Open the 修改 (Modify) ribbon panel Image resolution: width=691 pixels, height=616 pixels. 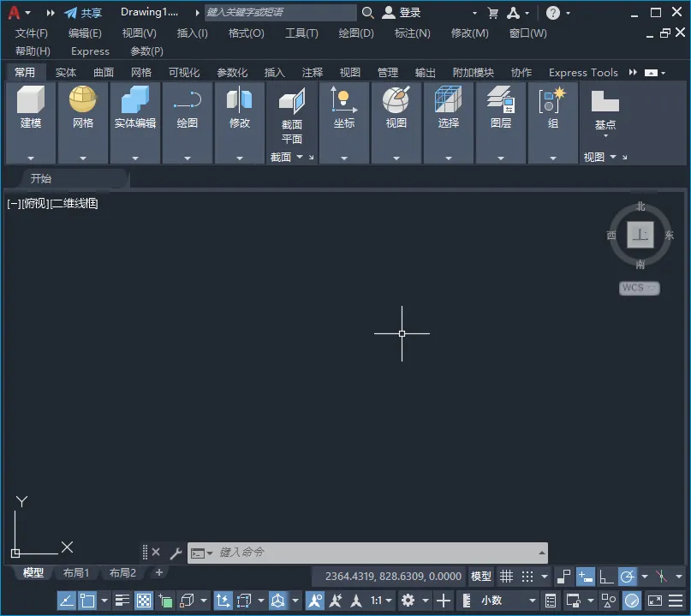coord(240,123)
